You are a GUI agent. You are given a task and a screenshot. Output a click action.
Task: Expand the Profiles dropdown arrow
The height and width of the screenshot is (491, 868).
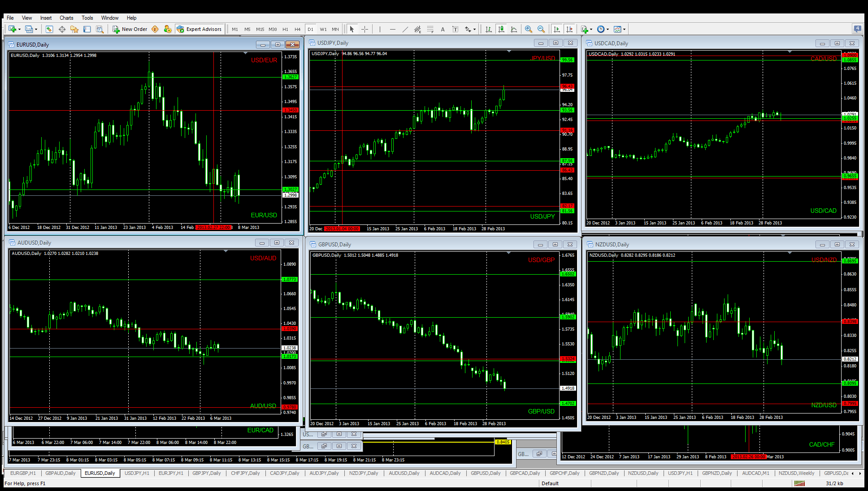coord(36,30)
